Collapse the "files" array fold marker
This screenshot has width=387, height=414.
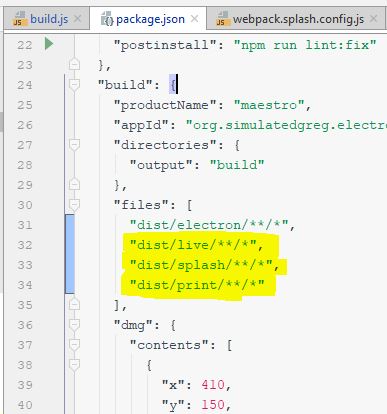[x=74, y=204]
